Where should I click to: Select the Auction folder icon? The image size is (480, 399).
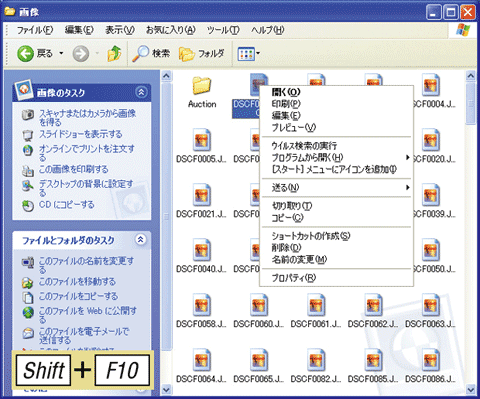click(202, 85)
